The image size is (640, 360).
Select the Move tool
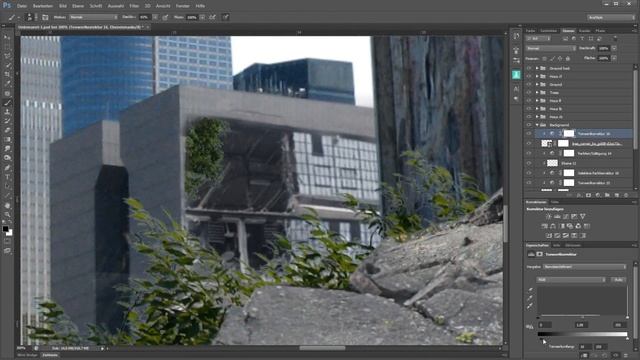click(7, 37)
